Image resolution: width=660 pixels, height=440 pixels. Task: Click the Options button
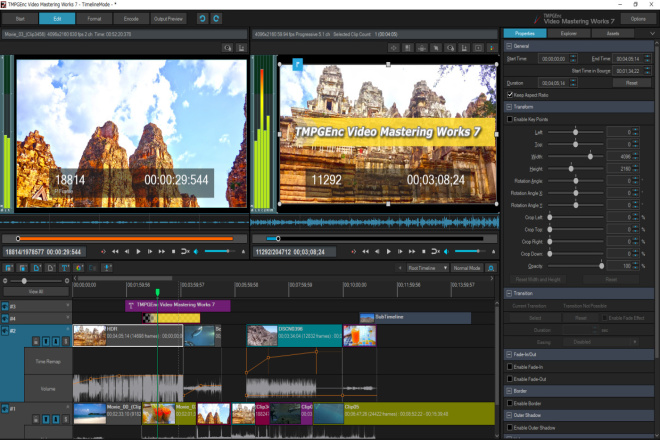pos(639,19)
